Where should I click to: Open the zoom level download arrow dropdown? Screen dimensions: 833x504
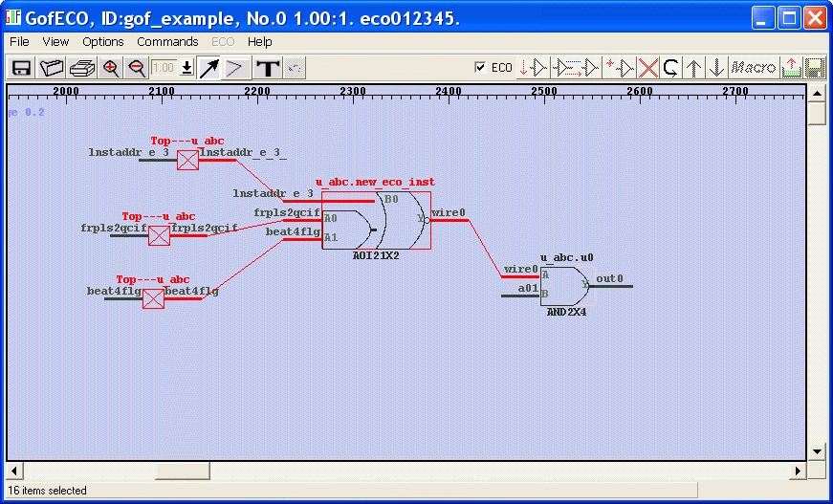pos(187,68)
